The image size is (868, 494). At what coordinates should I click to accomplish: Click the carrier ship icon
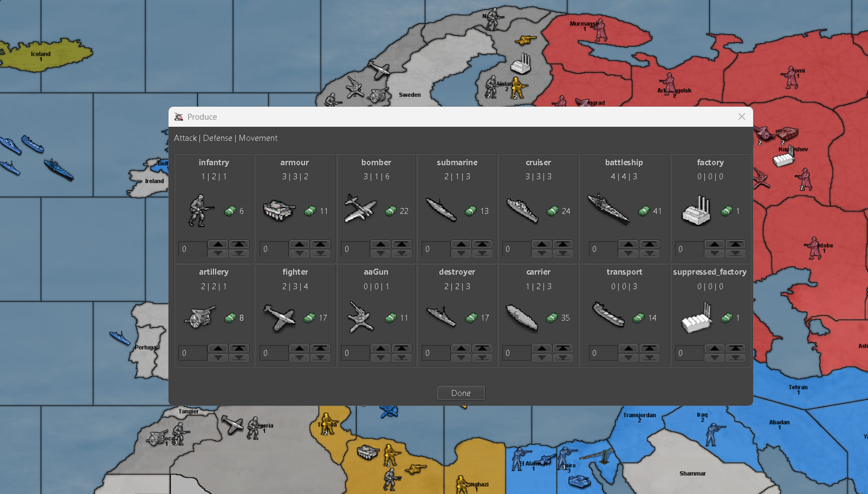point(522,317)
